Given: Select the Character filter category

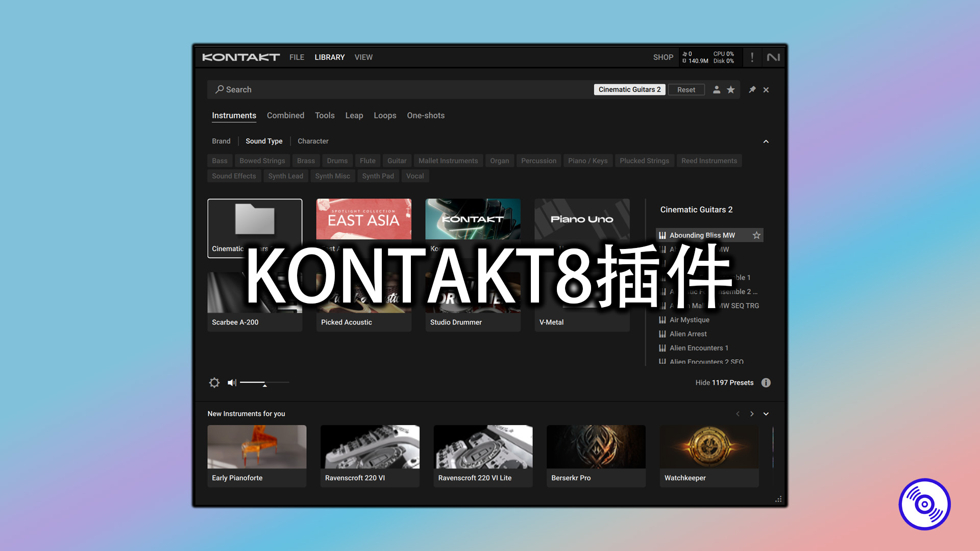Looking at the screenshot, I should tap(313, 141).
